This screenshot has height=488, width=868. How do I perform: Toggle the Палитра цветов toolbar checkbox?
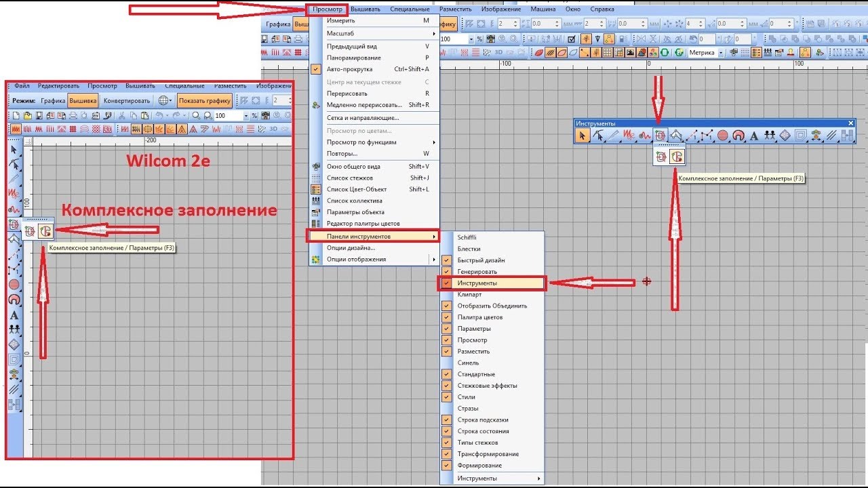pos(446,317)
